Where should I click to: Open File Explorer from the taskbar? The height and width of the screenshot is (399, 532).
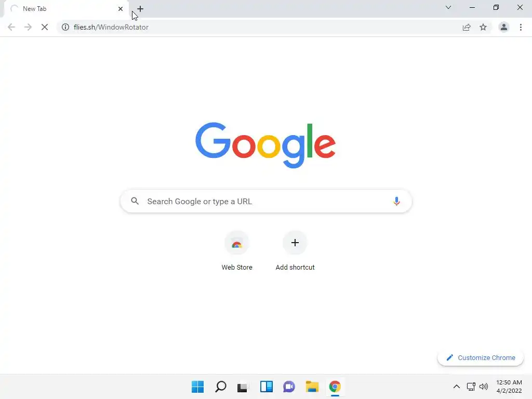tap(312, 387)
